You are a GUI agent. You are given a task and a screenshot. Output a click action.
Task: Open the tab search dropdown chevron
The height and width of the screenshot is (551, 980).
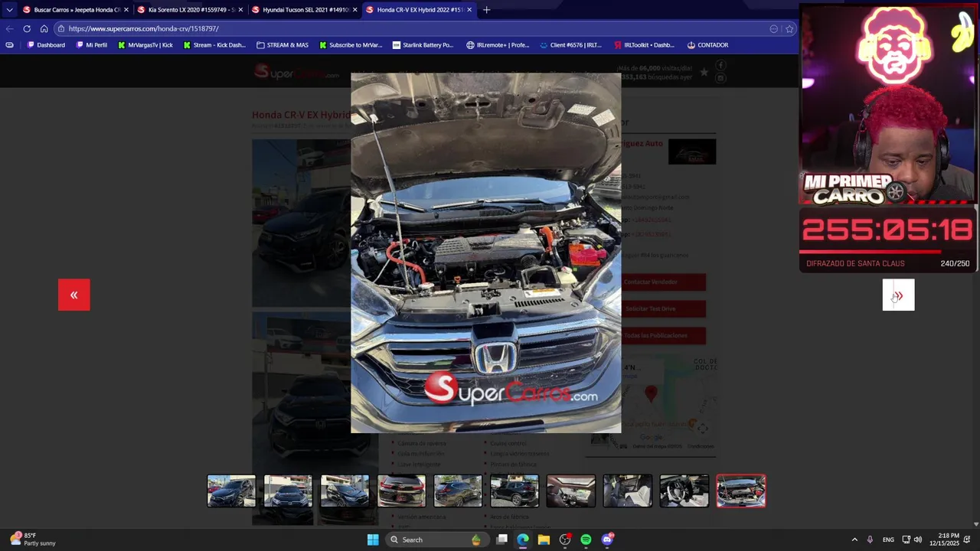click(x=9, y=10)
